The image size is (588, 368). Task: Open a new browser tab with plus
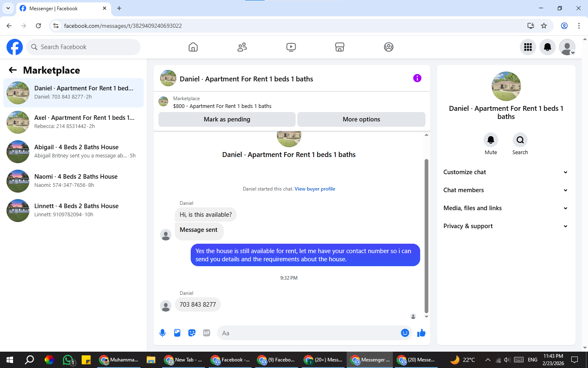[119, 8]
